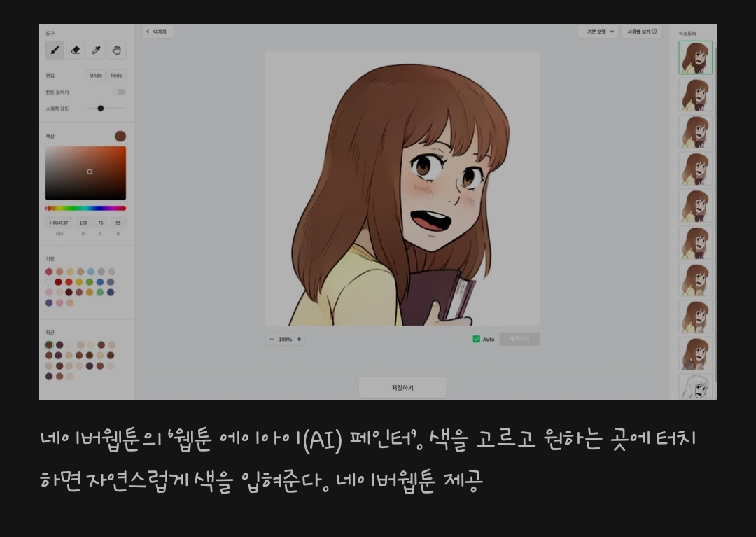Click the B value field showing 55

118,223
